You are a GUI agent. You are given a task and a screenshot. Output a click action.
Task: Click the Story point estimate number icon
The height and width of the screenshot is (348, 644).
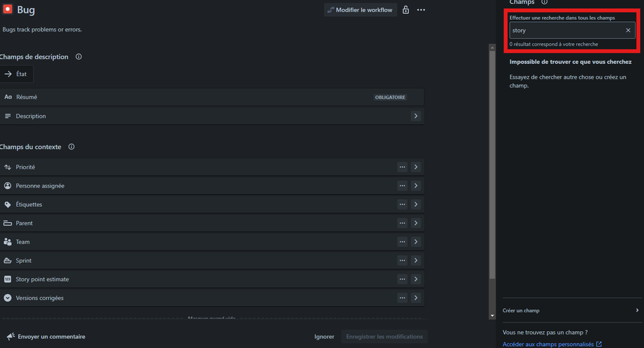click(x=7, y=279)
